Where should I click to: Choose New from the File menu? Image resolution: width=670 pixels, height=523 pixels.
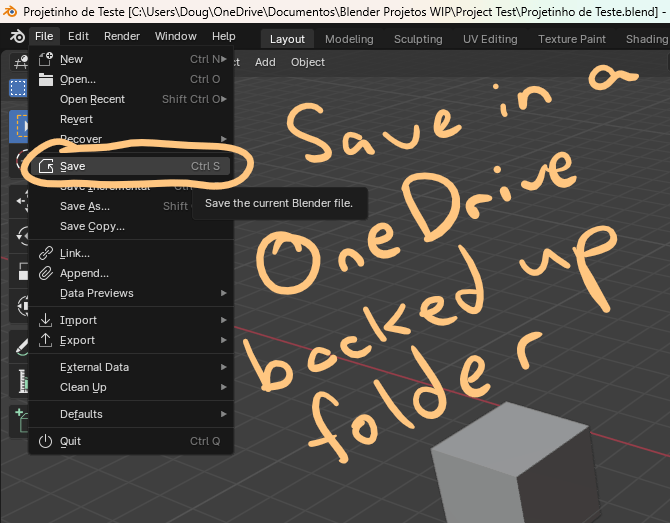(131, 59)
